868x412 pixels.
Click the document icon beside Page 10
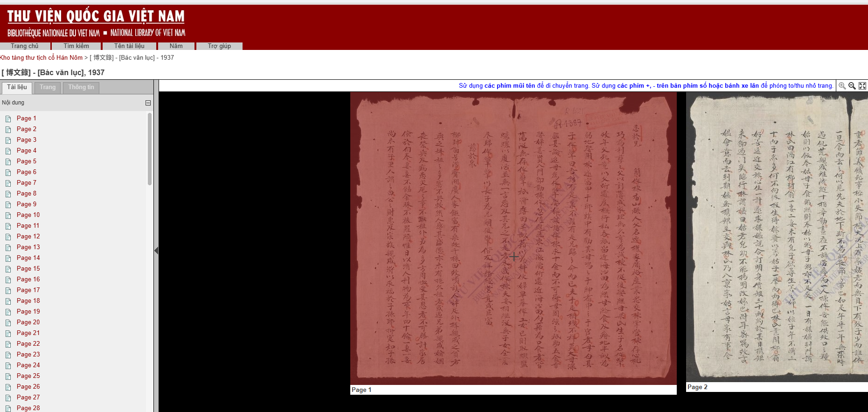(x=8, y=215)
